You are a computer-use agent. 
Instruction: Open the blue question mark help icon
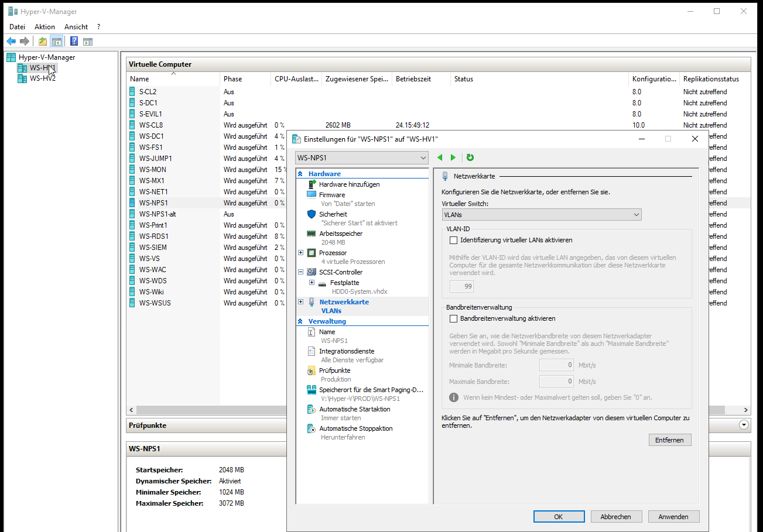(x=74, y=42)
